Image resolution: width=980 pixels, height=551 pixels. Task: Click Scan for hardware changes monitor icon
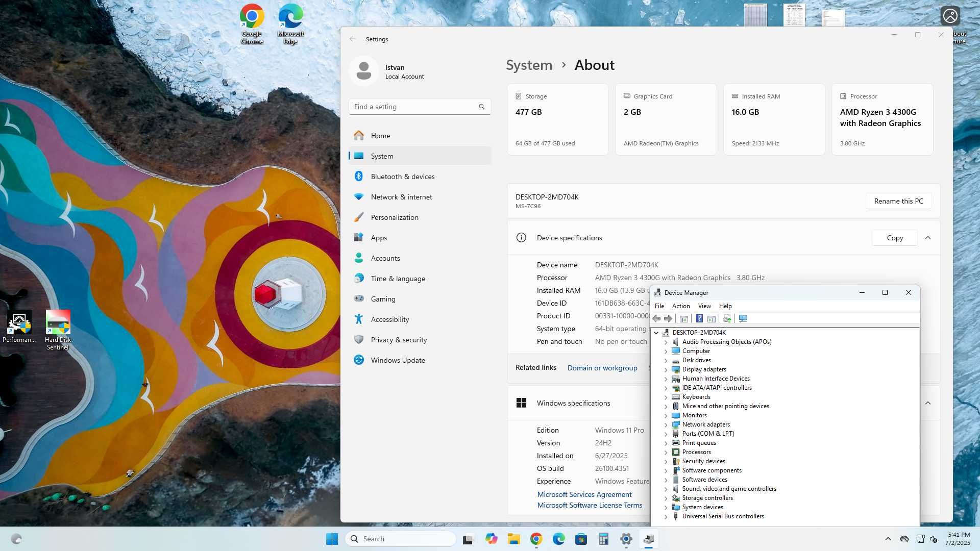(x=743, y=319)
